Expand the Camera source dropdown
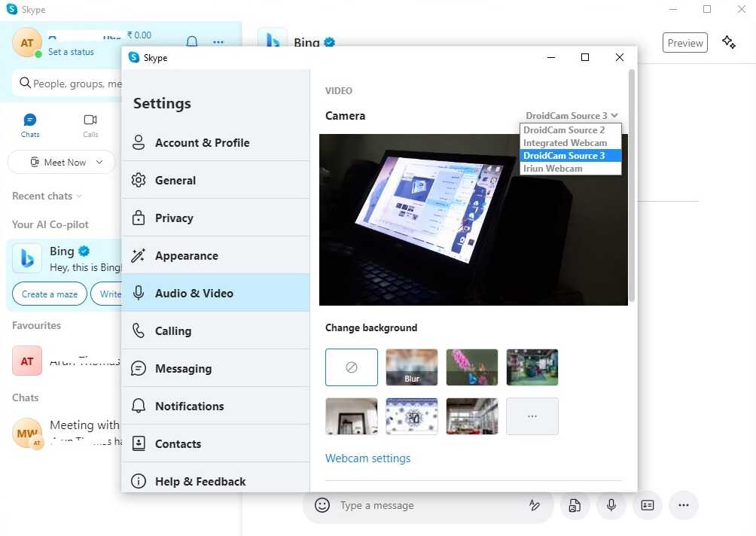756x536 pixels. tap(572, 116)
